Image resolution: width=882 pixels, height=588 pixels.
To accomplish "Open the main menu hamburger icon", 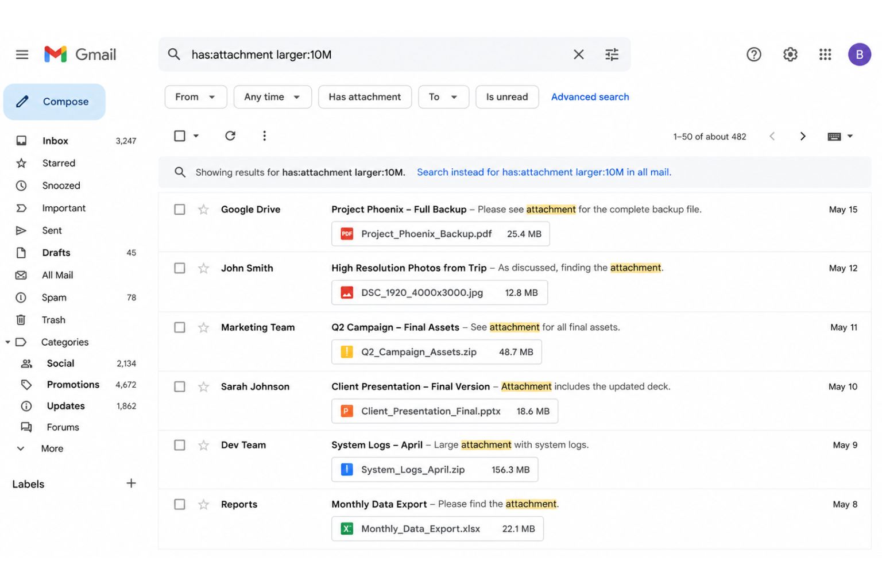I will (x=22, y=55).
